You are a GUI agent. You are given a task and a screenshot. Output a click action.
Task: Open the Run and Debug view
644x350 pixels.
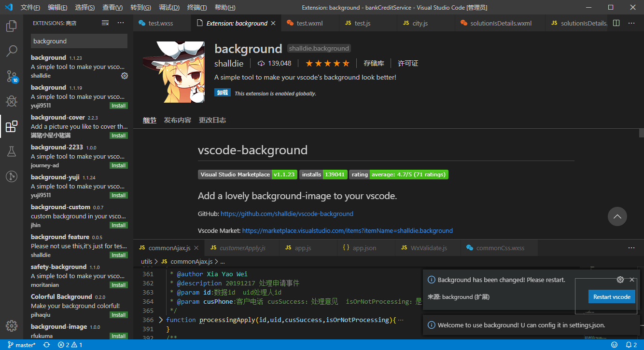(x=12, y=101)
